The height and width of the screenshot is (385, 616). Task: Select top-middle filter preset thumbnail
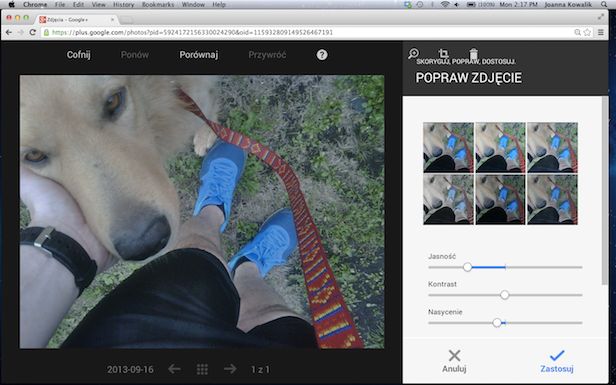pyautogui.click(x=500, y=148)
